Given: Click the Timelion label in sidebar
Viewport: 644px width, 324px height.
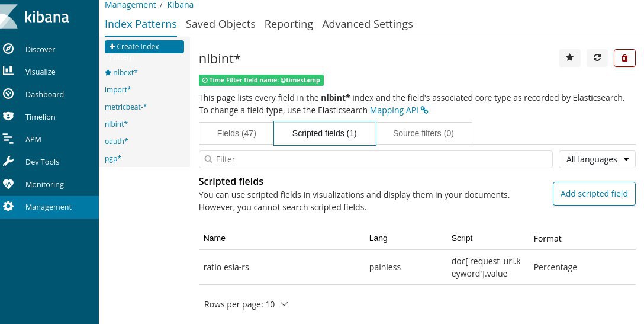Looking at the screenshot, I should (x=40, y=117).
